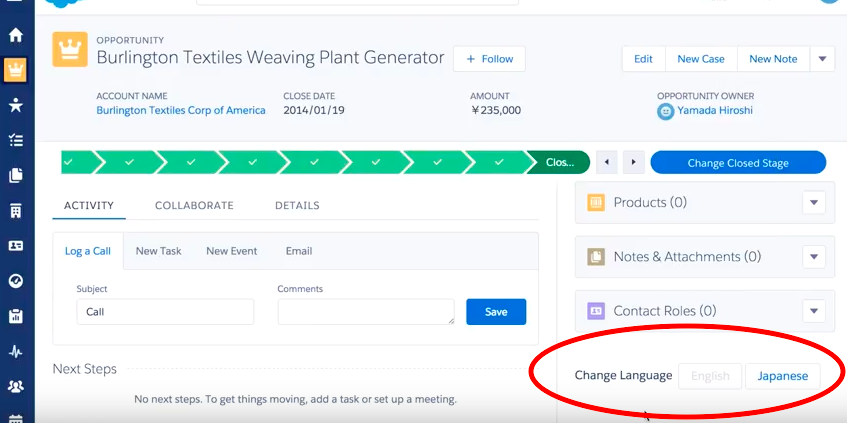The height and width of the screenshot is (423, 847).
Task: Open Burlington Textiles Corp of America account
Action: (x=181, y=110)
